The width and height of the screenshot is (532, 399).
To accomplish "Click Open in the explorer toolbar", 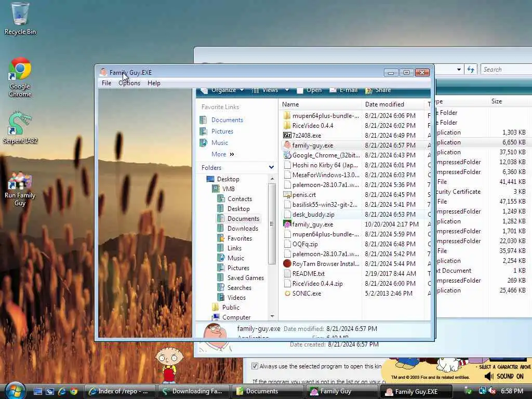I will 310,90.
